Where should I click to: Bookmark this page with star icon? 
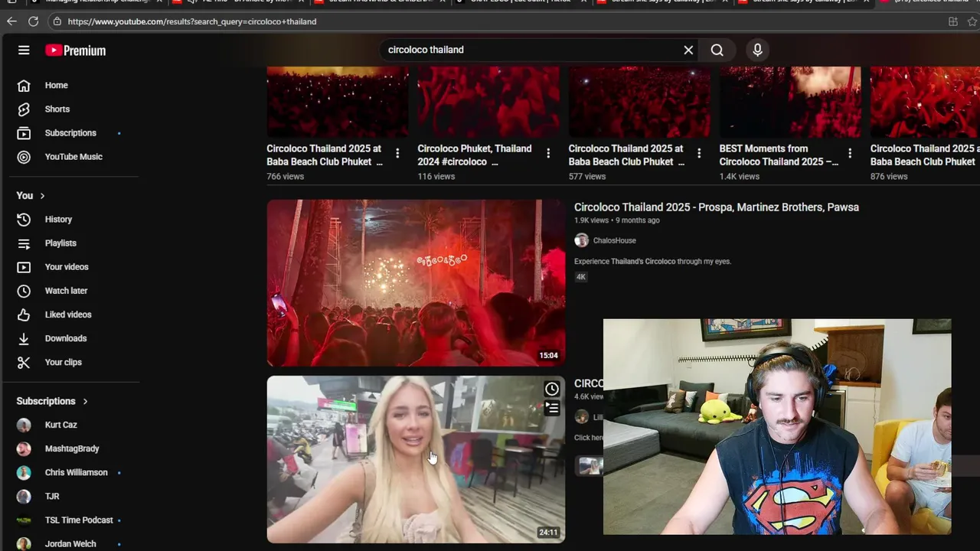(x=972, y=21)
